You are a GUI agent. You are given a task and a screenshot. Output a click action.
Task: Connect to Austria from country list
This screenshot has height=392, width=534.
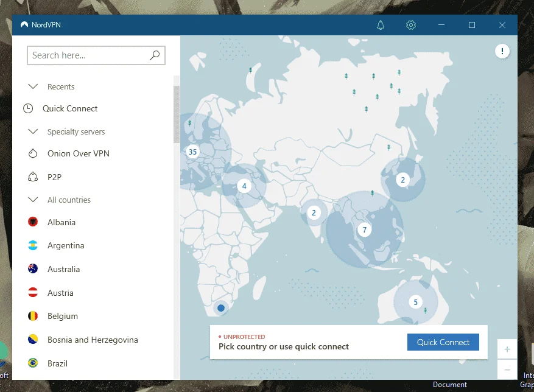point(60,293)
